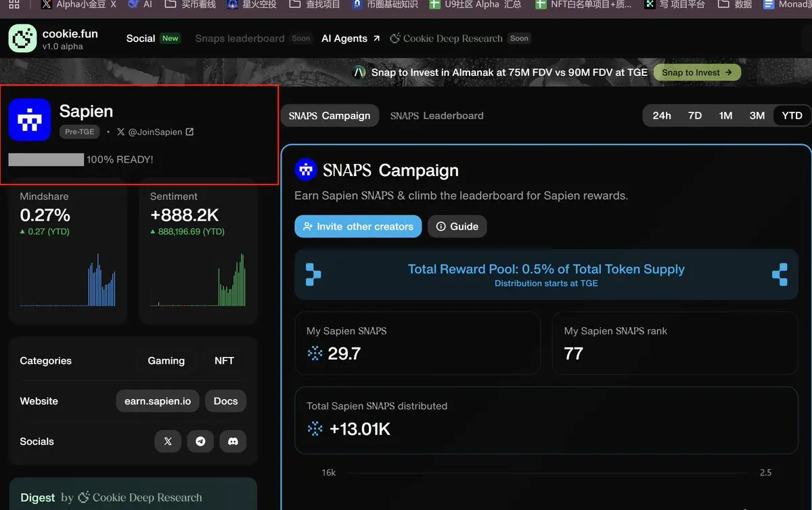Open Sapien's Discord social icon
This screenshot has width=812, height=510.
[x=233, y=441]
